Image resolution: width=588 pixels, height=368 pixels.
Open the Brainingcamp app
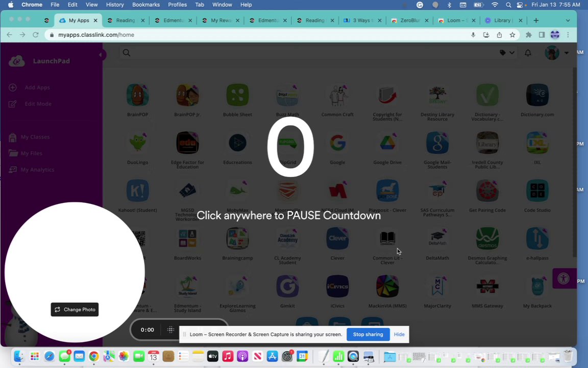point(237,239)
